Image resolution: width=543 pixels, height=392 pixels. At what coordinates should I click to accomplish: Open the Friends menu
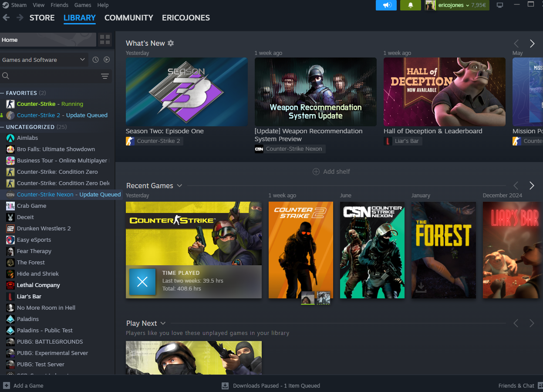(59, 5)
